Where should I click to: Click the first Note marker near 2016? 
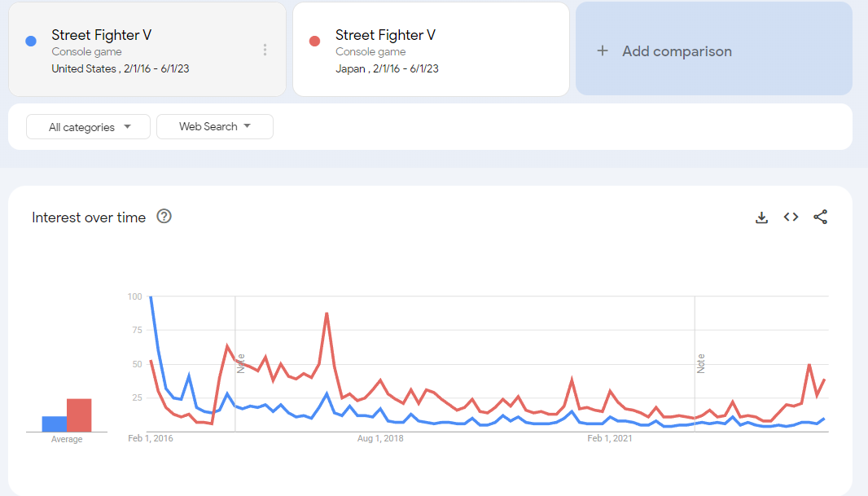241,364
